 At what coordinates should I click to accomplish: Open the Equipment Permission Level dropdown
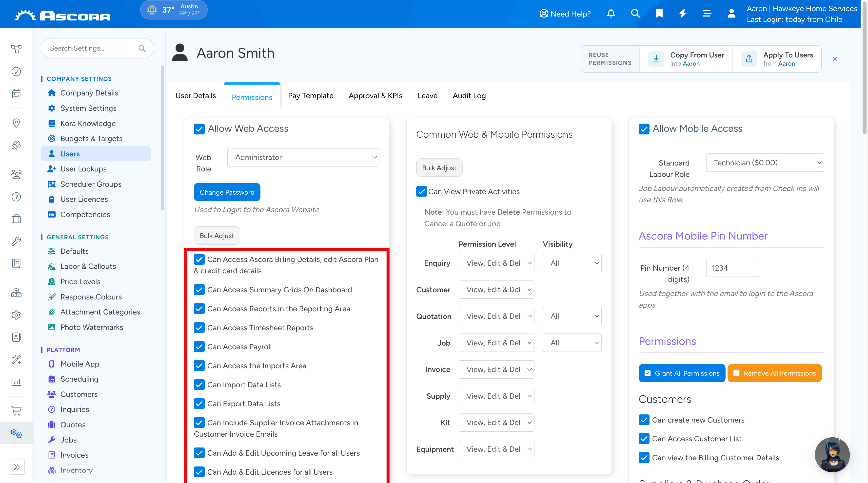(496, 449)
